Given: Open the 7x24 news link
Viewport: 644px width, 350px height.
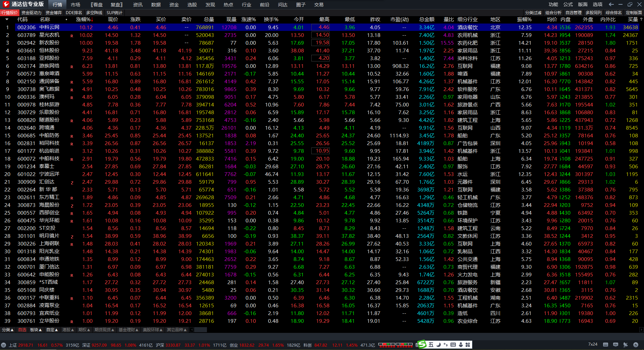Looking at the screenshot, I should click(x=593, y=344).
